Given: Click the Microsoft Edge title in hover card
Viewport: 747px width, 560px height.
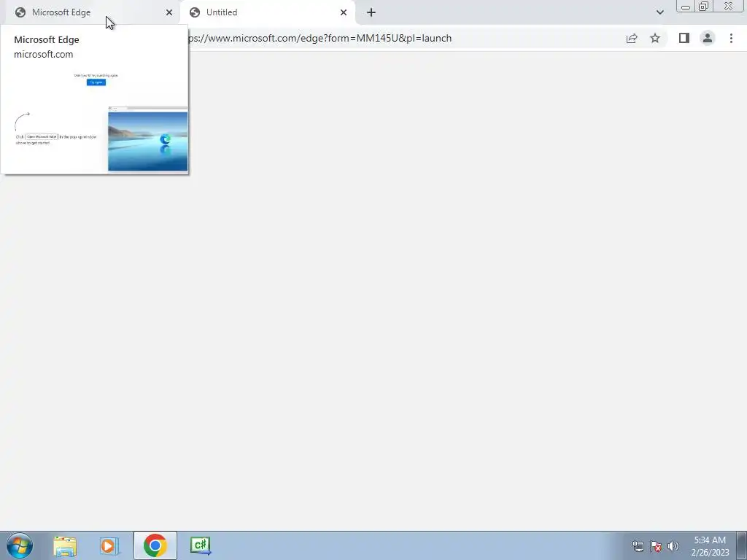Looking at the screenshot, I should [47, 39].
